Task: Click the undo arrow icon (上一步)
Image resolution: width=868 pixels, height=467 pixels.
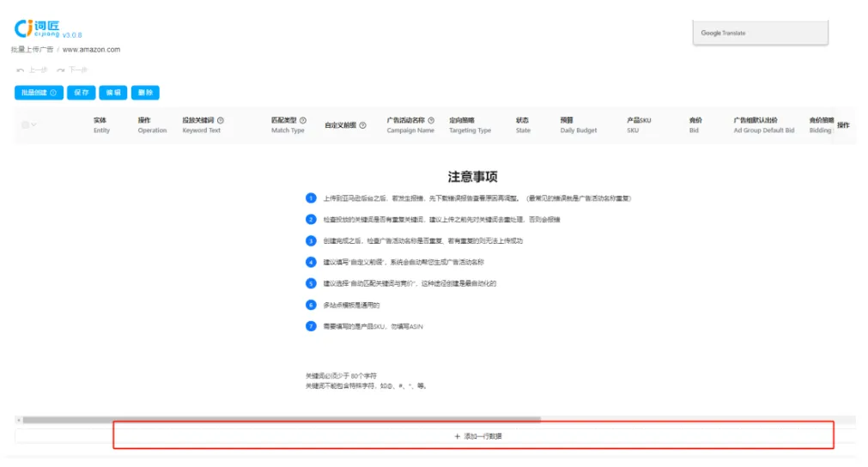Action: 21,70
